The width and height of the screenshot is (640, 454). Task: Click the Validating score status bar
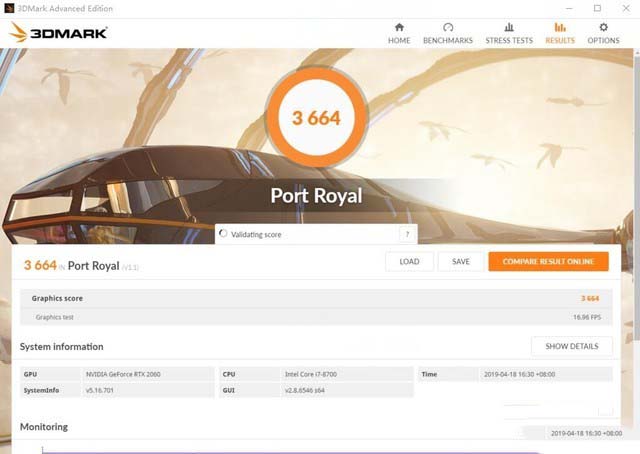316,234
